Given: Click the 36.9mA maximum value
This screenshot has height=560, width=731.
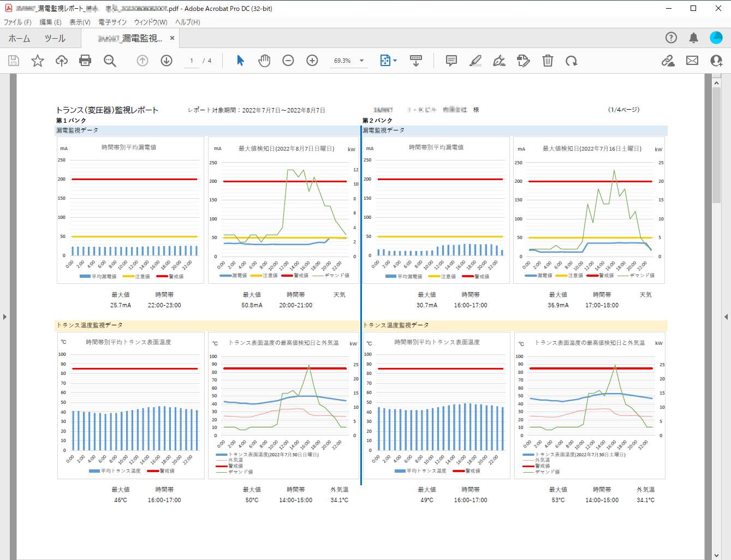Looking at the screenshot, I should coord(558,305).
